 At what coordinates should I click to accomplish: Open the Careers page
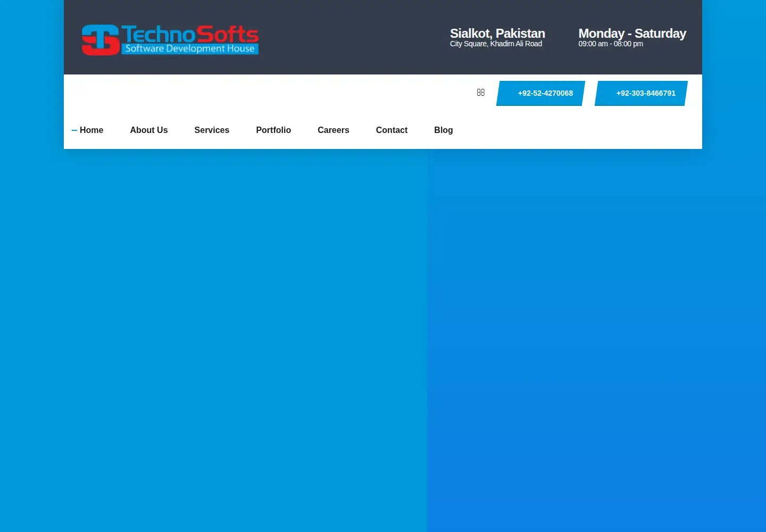[334, 130]
